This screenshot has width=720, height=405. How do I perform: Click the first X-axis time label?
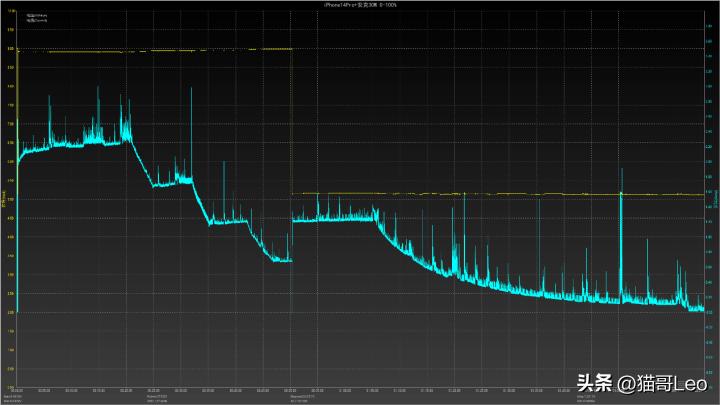19,390
